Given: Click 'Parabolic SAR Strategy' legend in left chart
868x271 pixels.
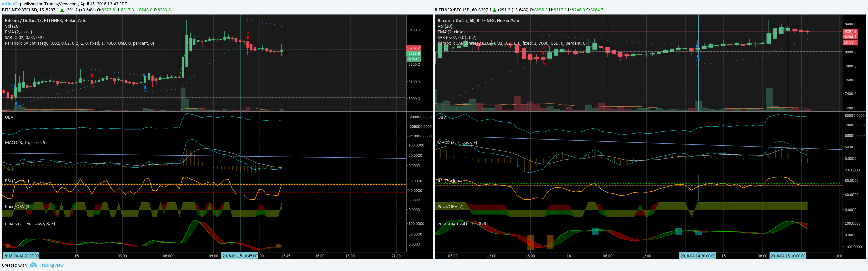Looking at the screenshot, I should tap(80, 43).
